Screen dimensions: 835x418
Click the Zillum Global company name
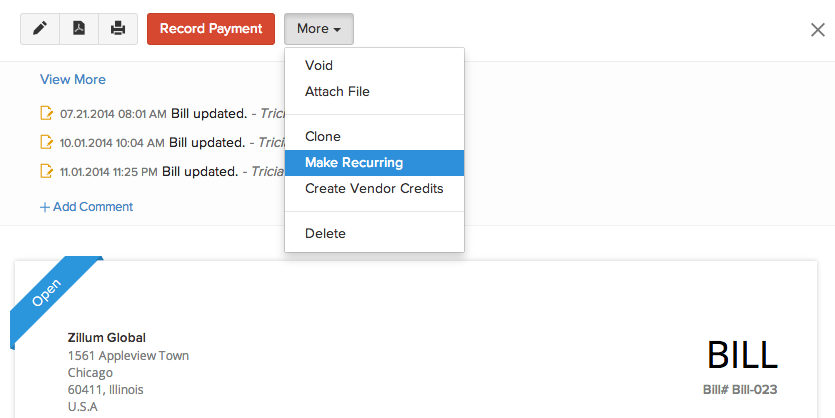107,338
